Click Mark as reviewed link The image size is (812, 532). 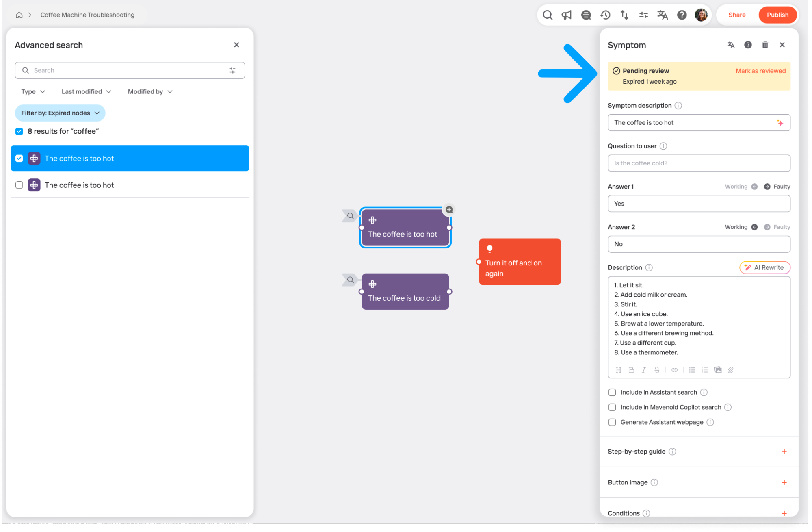(x=760, y=71)
